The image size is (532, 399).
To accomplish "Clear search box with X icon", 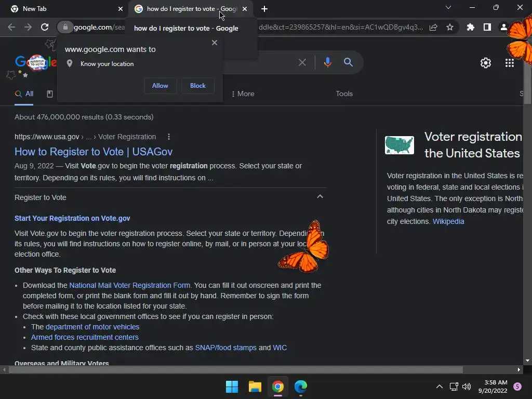I will [302, 62].
